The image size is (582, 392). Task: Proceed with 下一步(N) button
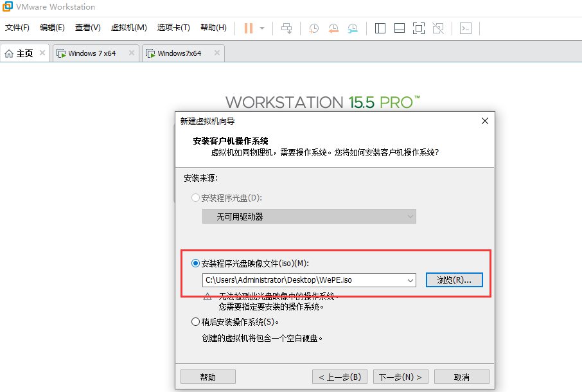(x=400, y=377)
